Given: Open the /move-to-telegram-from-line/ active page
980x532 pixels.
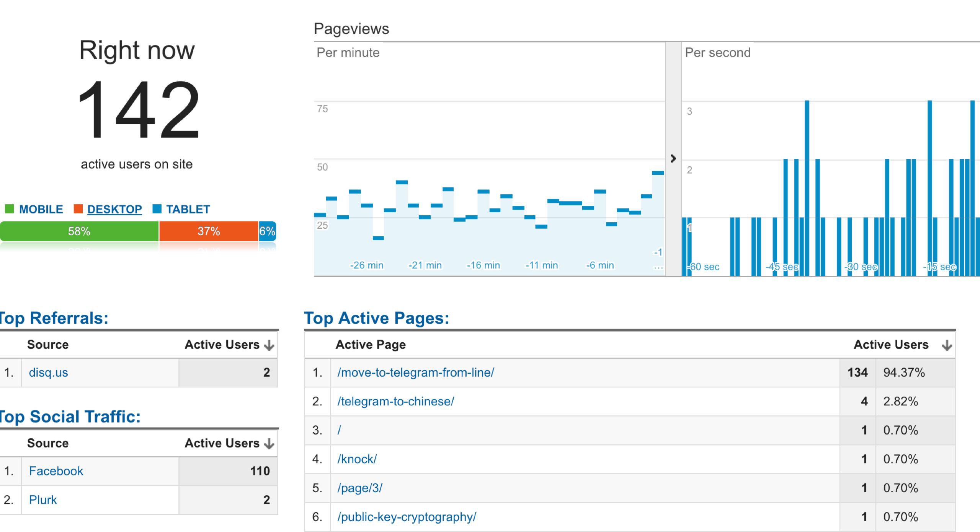Looking at the screenshot, I should click(415, 373).
